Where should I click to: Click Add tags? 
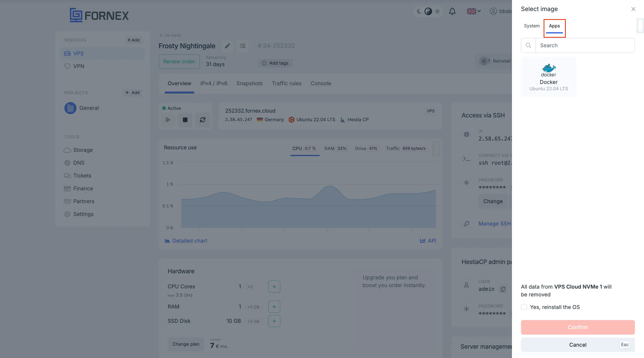[275, 63]
